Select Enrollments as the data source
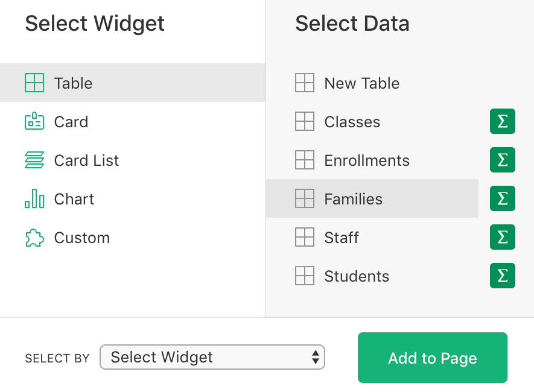 point(367,160)
